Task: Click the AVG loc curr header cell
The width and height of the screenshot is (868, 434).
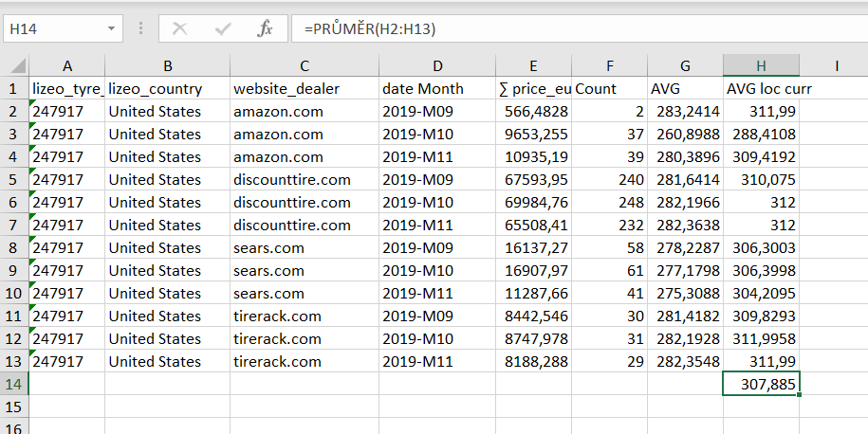Action: tap(761, 88)
